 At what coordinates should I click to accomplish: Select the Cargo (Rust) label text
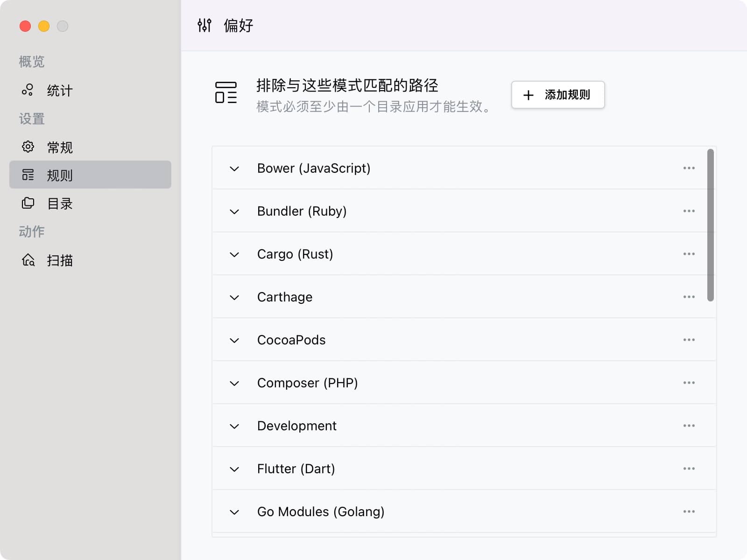(x=295, y=254)
